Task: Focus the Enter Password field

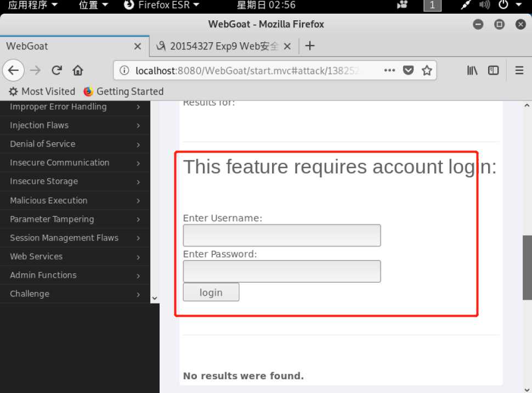Action: (x=282, y=271)
